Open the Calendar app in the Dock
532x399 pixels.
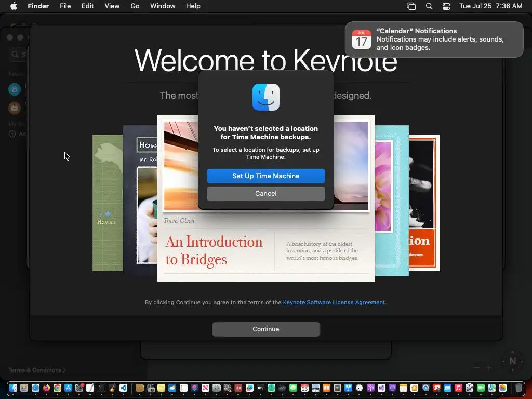pos(304,388)
